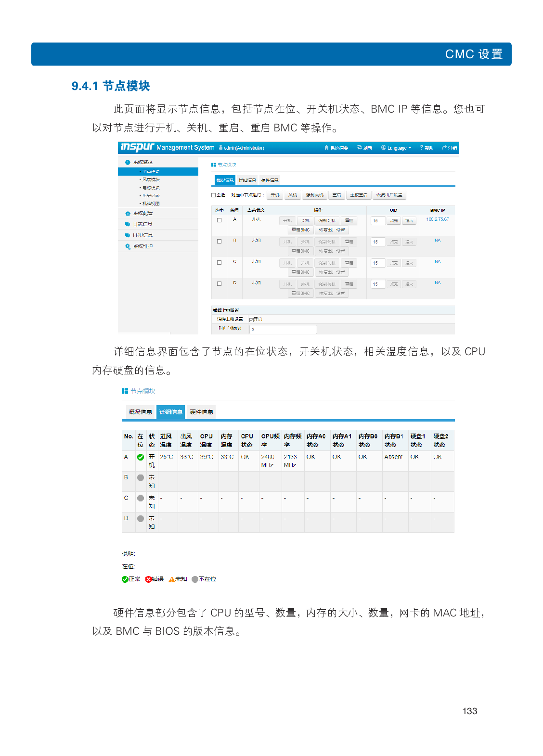Check the 全选 select-all checkbox
The height and width of the screenshot is (756, 543).
point(214,195)
